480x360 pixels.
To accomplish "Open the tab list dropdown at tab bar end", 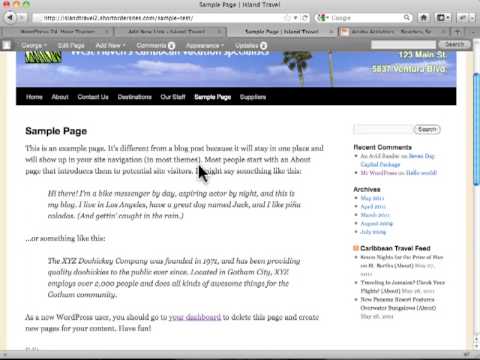I will pyautogui.click(x=473, y=32).
